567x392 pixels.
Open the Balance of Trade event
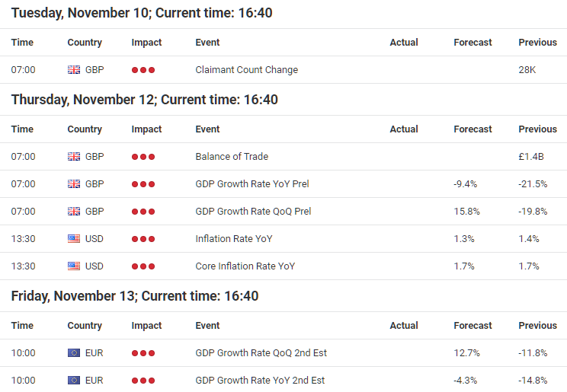point(232,157)
